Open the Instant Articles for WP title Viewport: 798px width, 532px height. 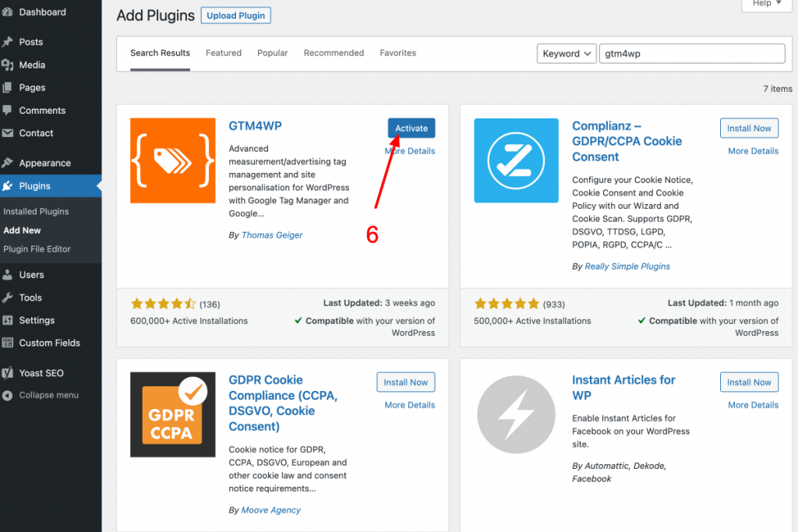(x=623, y=387)
